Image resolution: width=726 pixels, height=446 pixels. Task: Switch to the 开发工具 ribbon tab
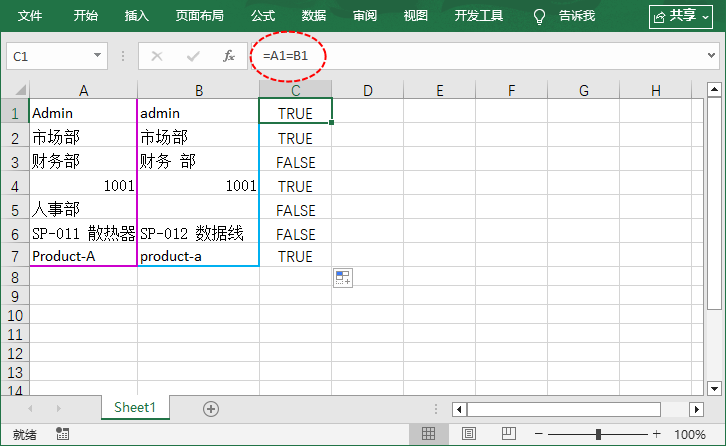(478, 16)
